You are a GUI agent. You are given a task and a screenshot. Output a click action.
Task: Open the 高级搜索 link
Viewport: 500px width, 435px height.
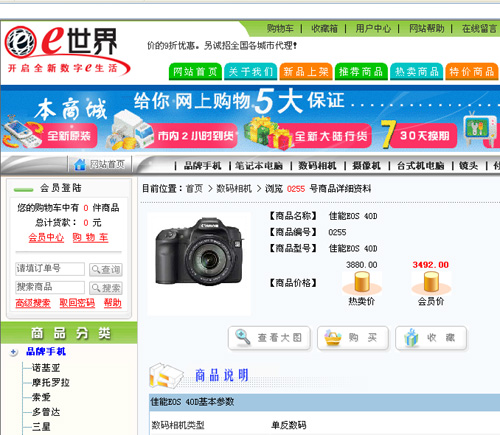(x=33, y=303)
